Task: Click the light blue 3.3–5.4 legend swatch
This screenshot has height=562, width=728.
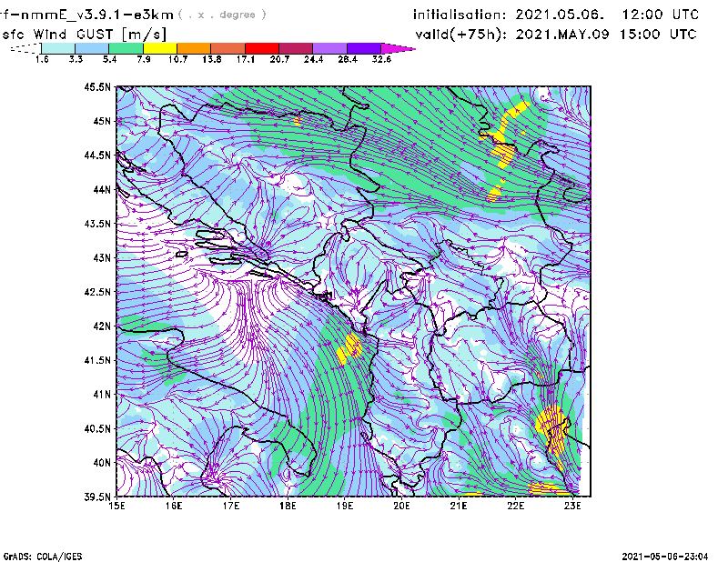Action: pos(92,48)
